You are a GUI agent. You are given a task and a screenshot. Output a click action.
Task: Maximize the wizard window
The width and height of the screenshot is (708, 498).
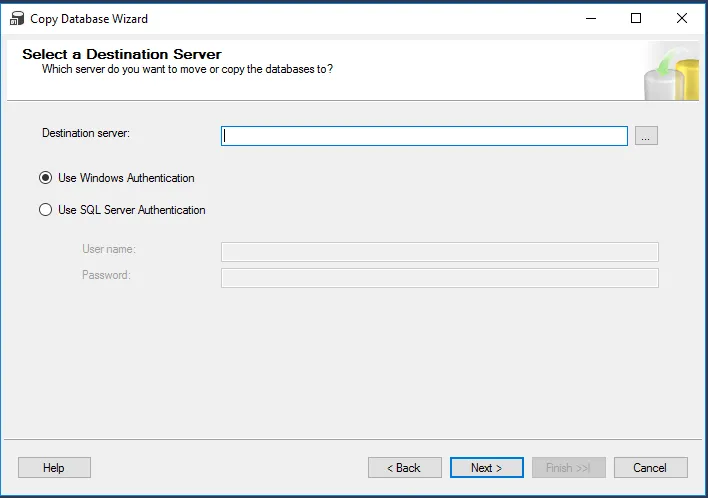pyautogui.click(x=636, y=18)
